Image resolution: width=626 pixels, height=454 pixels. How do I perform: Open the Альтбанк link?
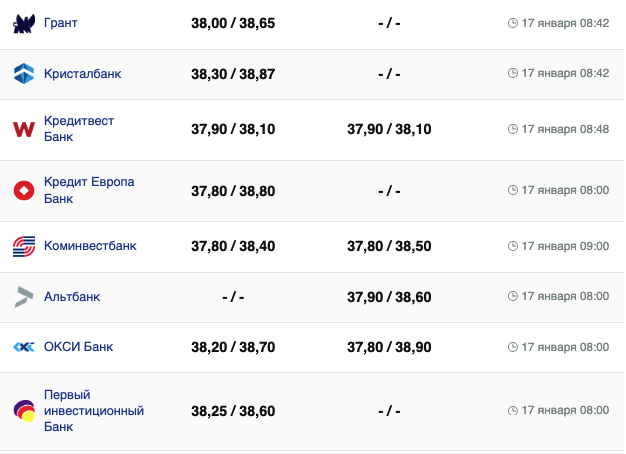coord(72,296)
